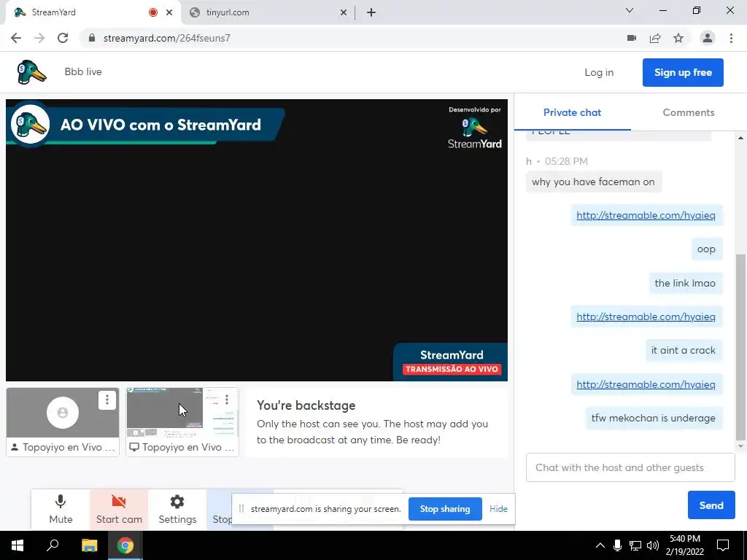Screen dimensions: 747x560
Task: Focus the chat message input field
Action: click(x=630, y=467)
